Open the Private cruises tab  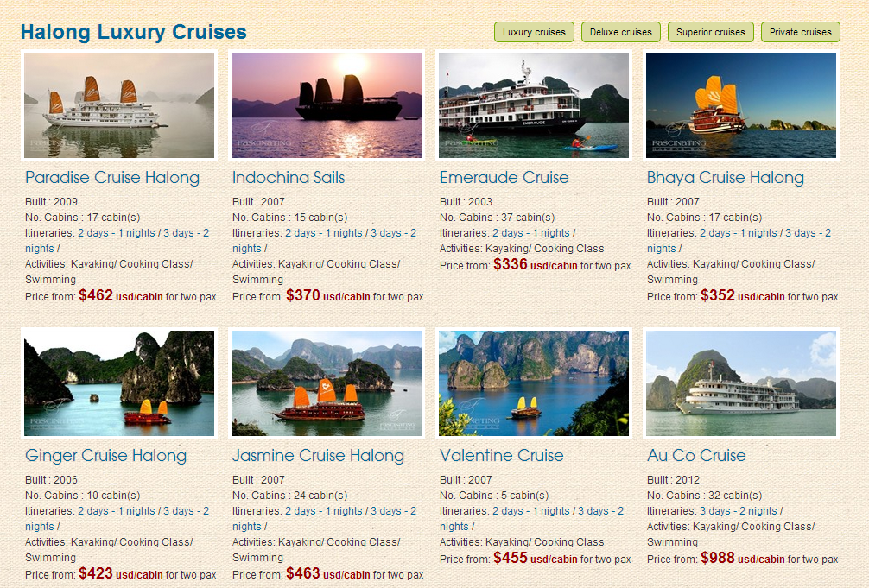[800, 32]
